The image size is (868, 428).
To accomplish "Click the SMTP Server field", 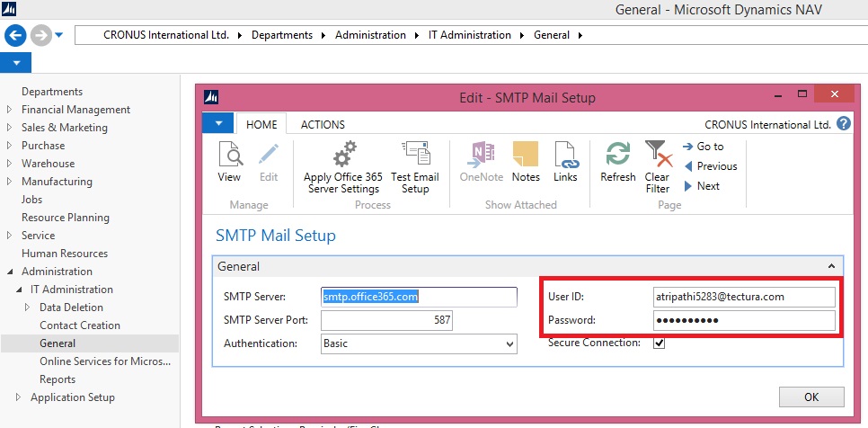I will (419, 298).
